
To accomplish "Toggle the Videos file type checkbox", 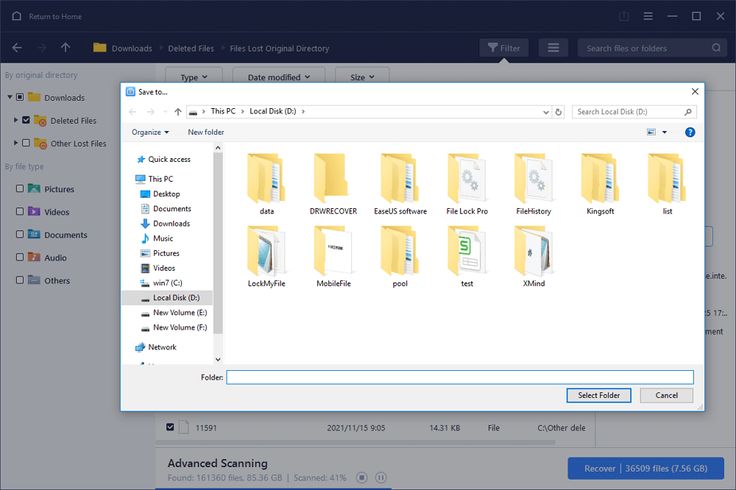I will (19, 212).
